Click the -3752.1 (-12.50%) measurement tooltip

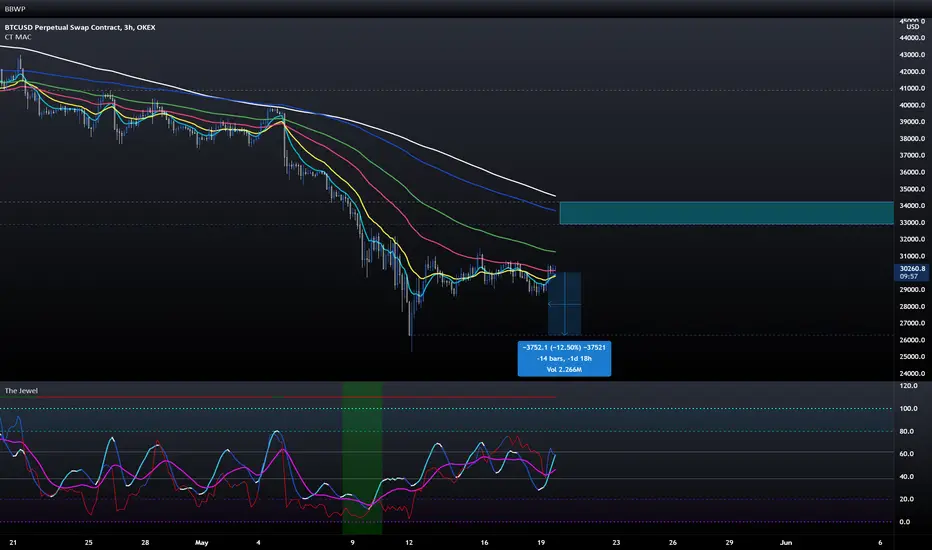pos(564,347)
